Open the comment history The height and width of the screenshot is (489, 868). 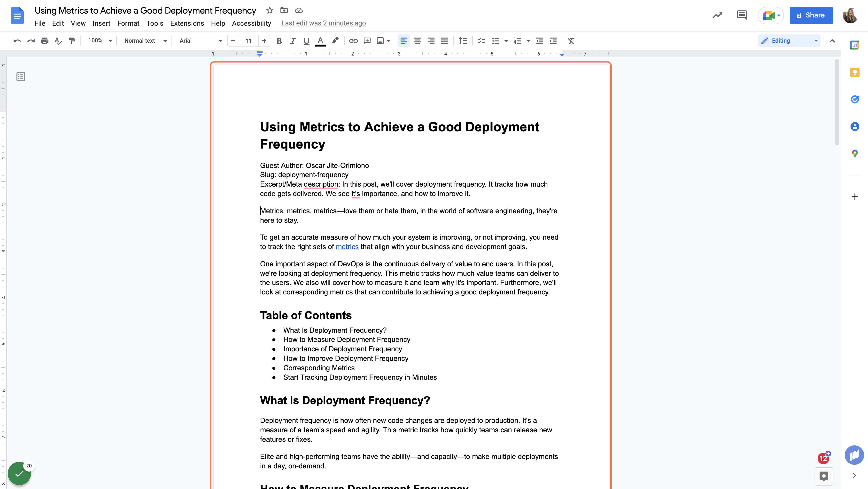pos(742,15)
